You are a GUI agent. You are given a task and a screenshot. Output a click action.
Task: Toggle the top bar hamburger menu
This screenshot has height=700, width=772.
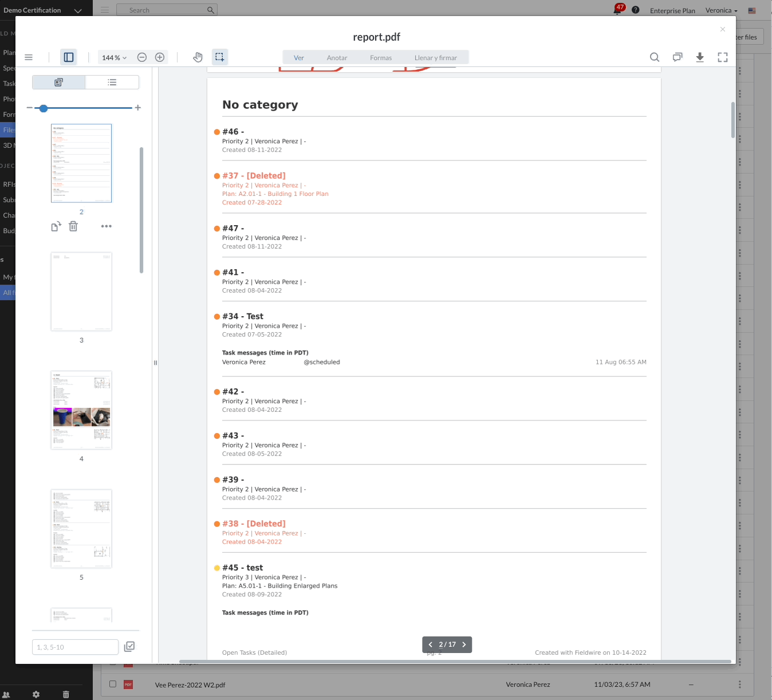pos(105,10)
